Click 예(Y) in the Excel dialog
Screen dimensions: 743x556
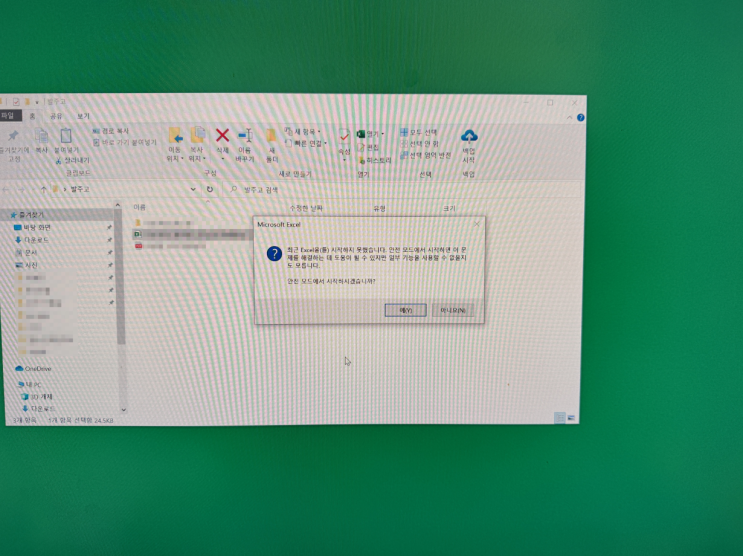click(x=406, y=310)
